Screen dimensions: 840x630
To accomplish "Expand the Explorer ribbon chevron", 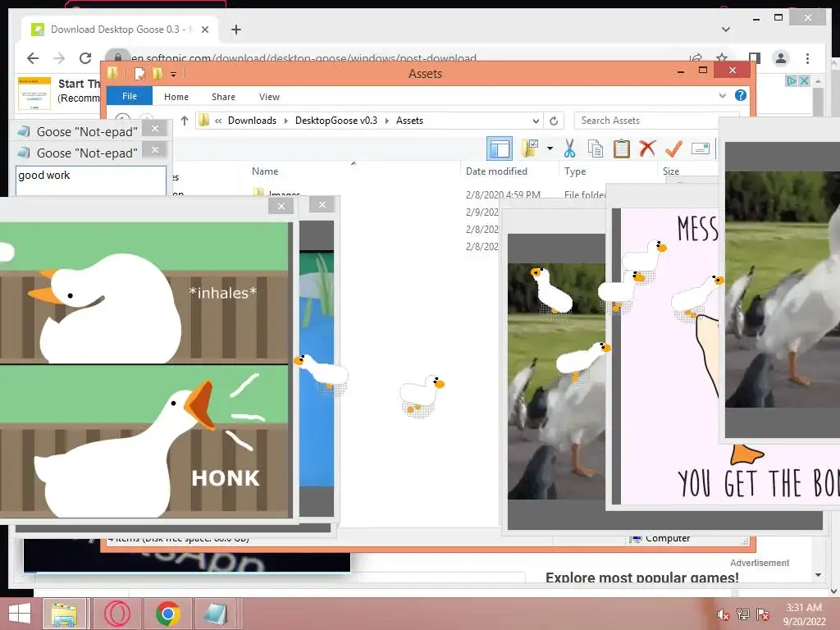I will [722, 95].
